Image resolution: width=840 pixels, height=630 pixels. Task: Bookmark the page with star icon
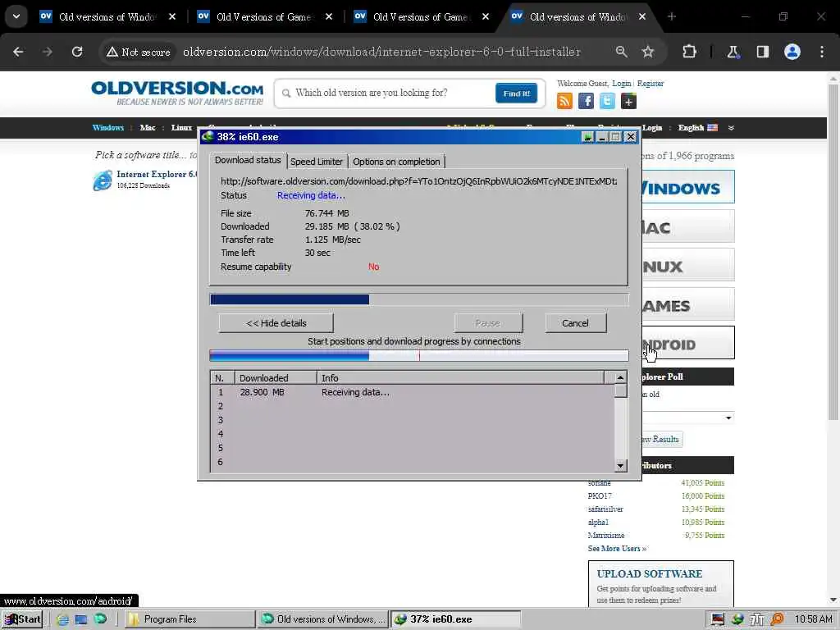tap(648, 52)
